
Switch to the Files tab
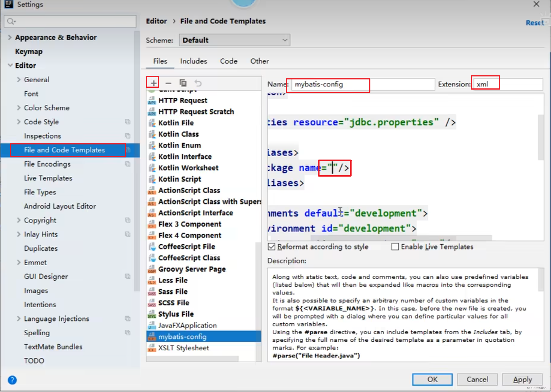coord(160,61)
